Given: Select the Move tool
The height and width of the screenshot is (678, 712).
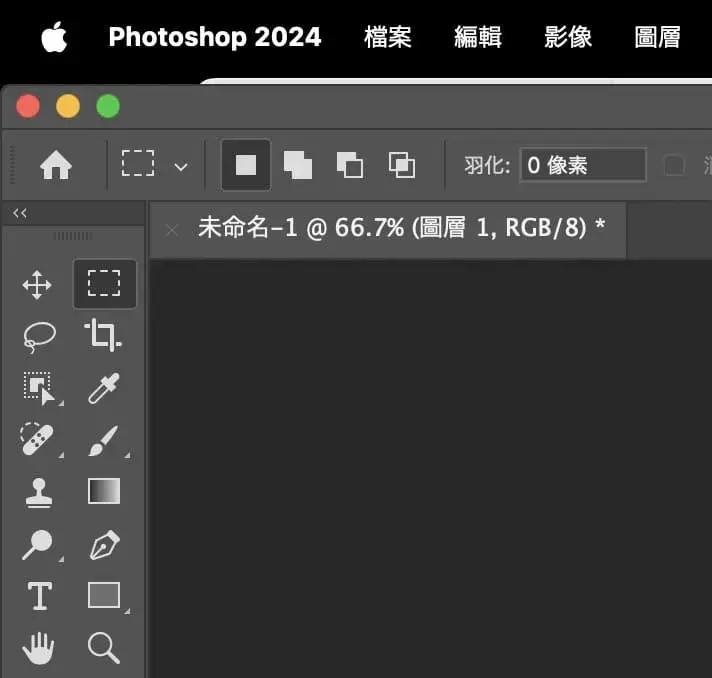Looking at the screenshot, I should click(x=37, y=285).
